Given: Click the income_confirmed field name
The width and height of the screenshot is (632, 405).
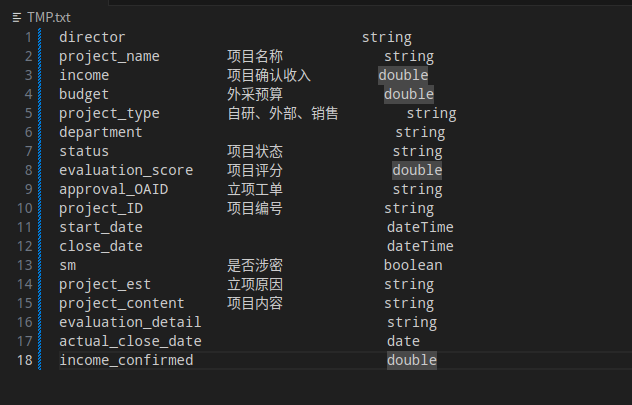Looking at the screenshot, I should (x=126, y=360).
